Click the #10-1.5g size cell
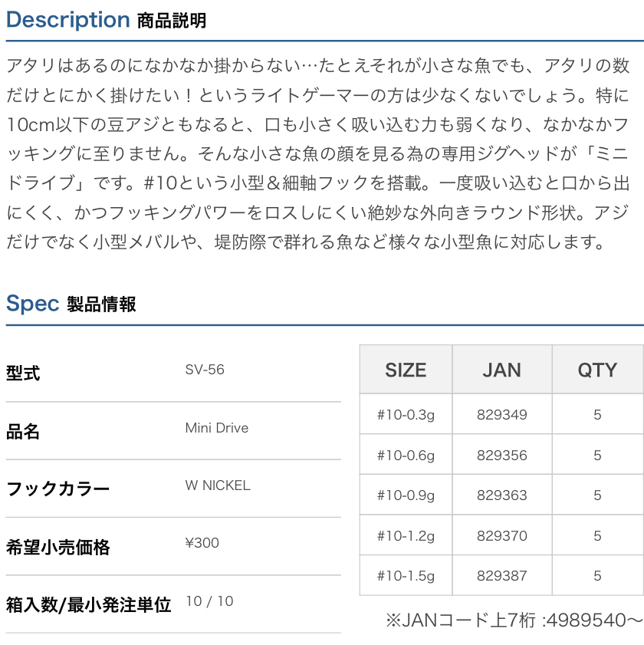The height and width of the screenshot is (645, 644). [406, 575]
